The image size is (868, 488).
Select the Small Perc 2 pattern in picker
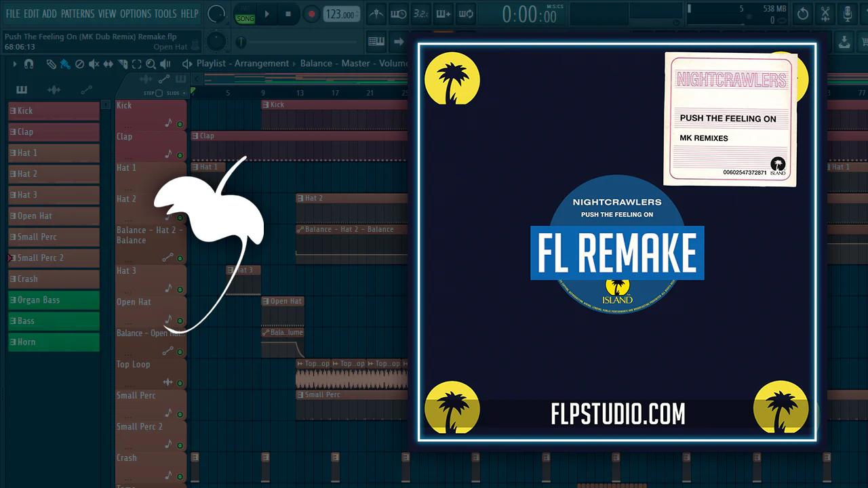coord(54,258)
